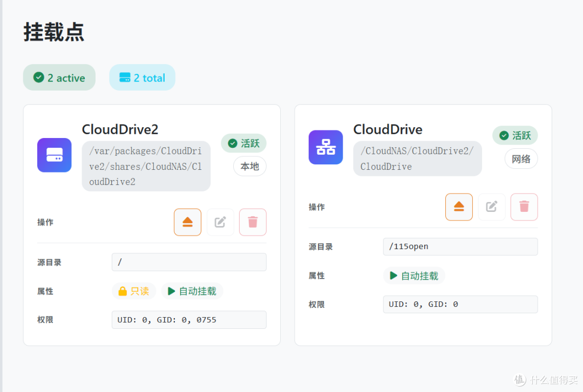Click the 源目录 label in CloudDrive card
Image resolution: width=583 pixels, height=392 pixels.
321,247
